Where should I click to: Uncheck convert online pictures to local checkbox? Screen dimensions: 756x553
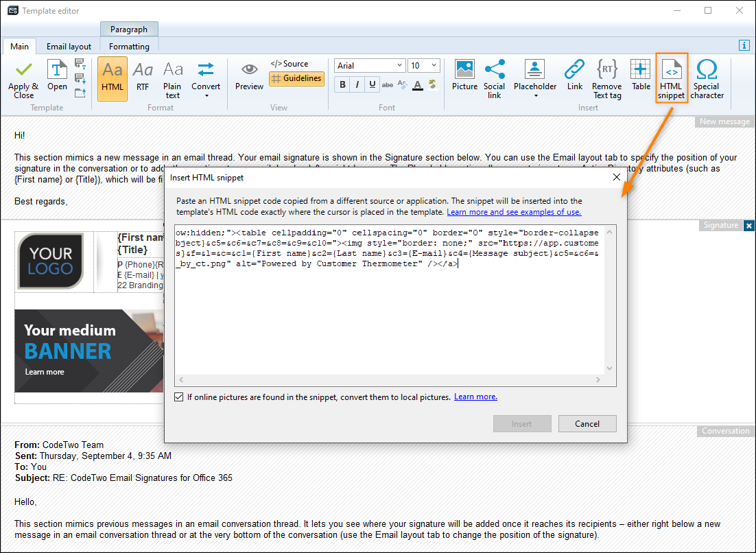click(x=179, y=397)
